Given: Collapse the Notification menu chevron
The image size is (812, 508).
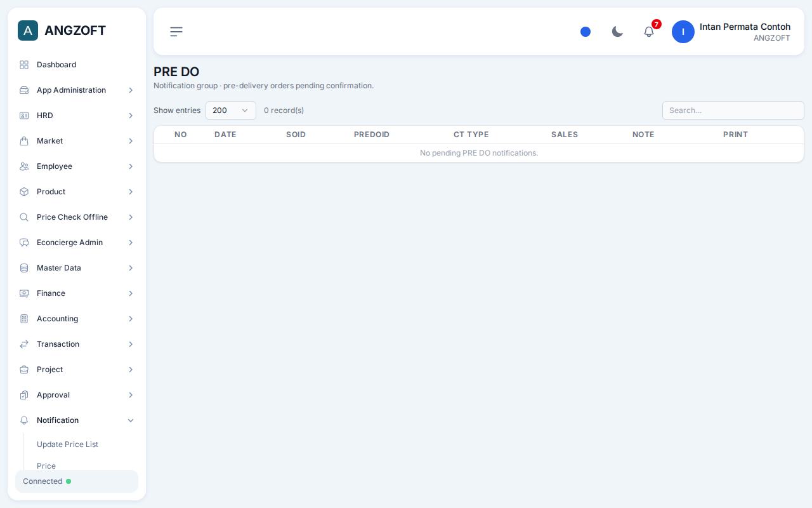Looking at the screenshot, I should pyautogui.click(x=131, y=420).
